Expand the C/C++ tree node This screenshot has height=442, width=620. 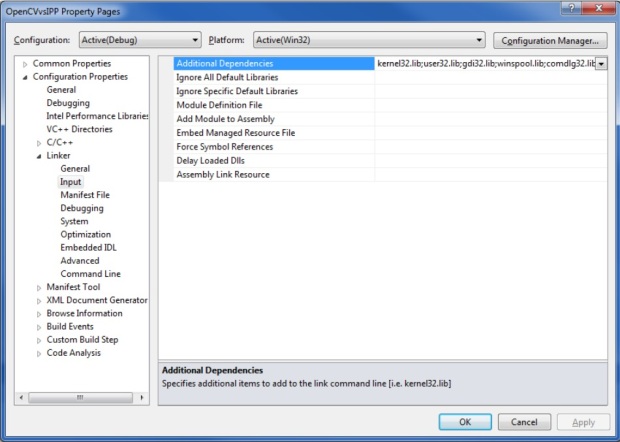click(39, 143)
